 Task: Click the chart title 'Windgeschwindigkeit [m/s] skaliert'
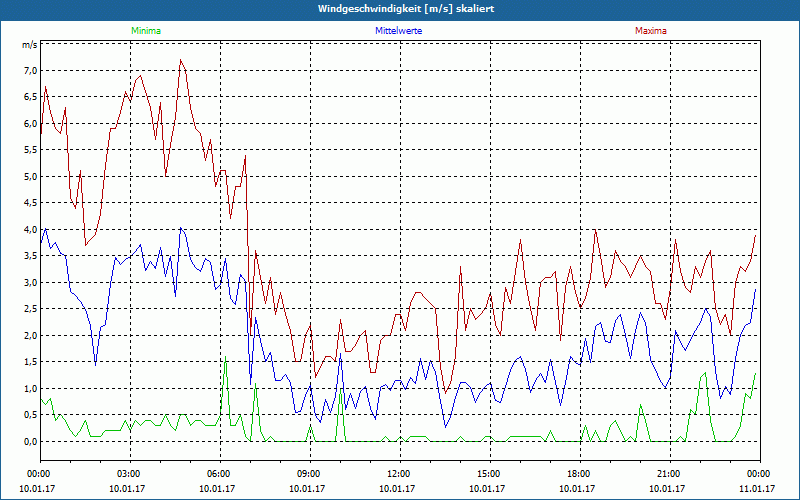[x=406, y=9]
